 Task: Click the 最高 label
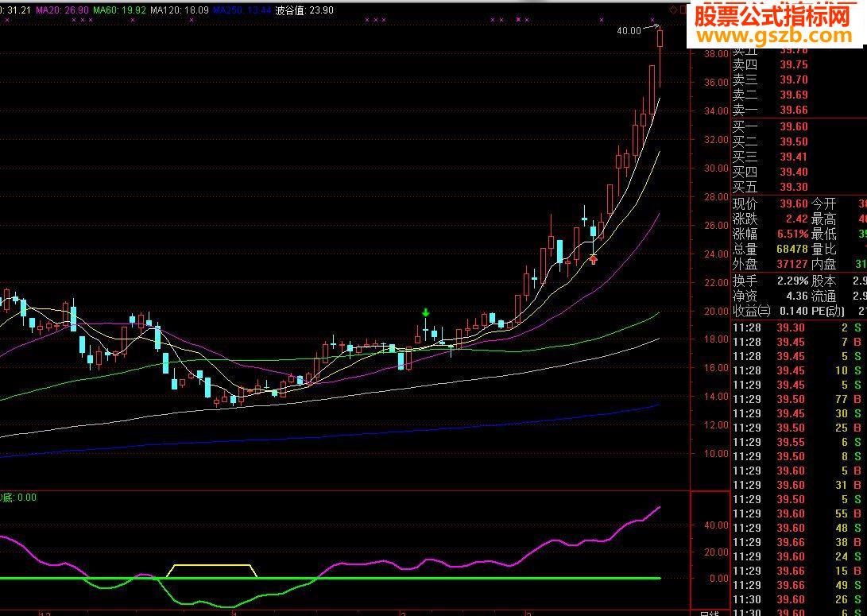click(824, 219)
